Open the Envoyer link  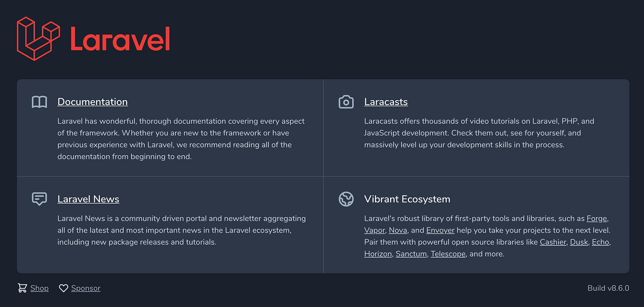[440, 230]
